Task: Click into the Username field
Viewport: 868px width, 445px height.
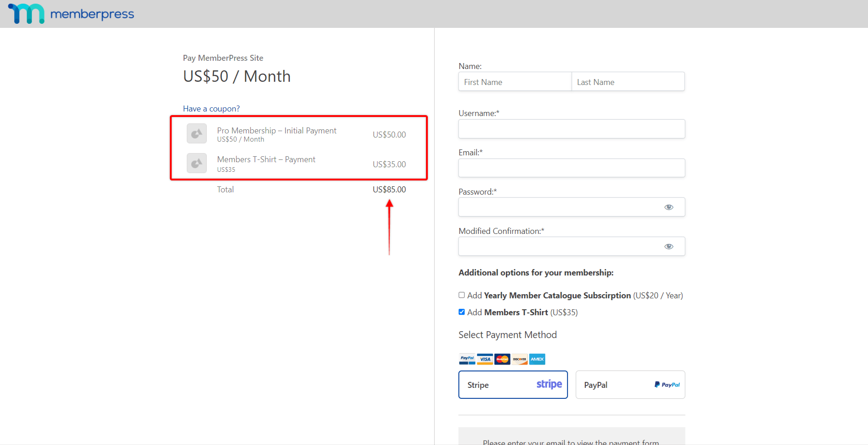Action: click(x=572, y=129)
